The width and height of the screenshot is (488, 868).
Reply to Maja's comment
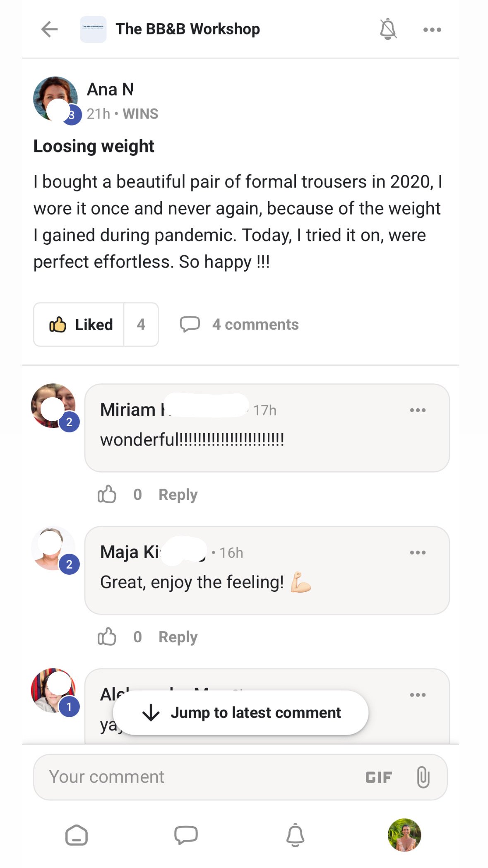pos(178,637)
